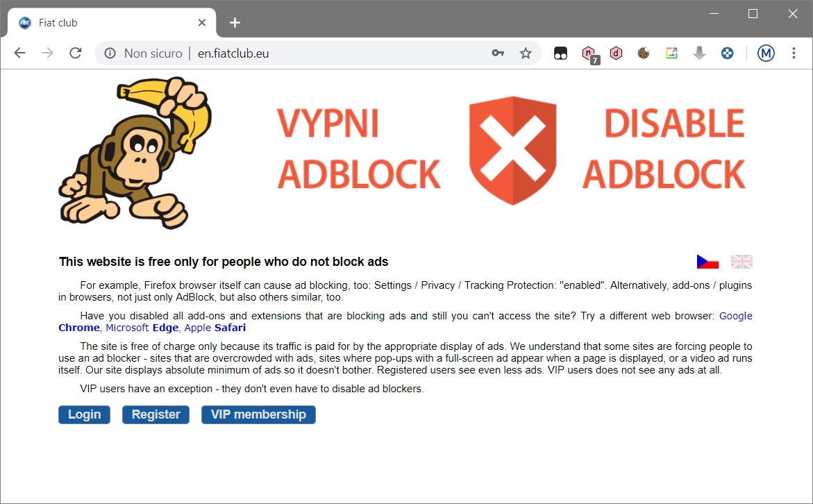Image resolution: width=813 pixels, height=504 pixels.
Task: Select the Czech flag for Czech language
Action: click(707, 261)
